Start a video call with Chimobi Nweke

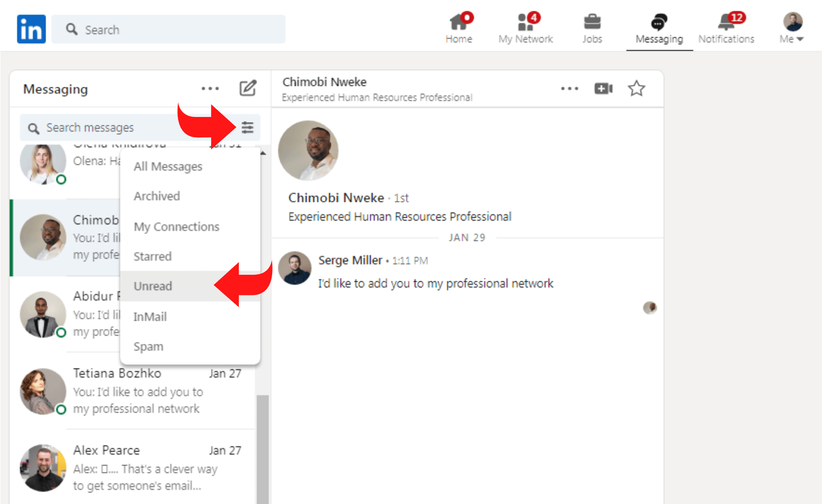(x=603, y=88)
